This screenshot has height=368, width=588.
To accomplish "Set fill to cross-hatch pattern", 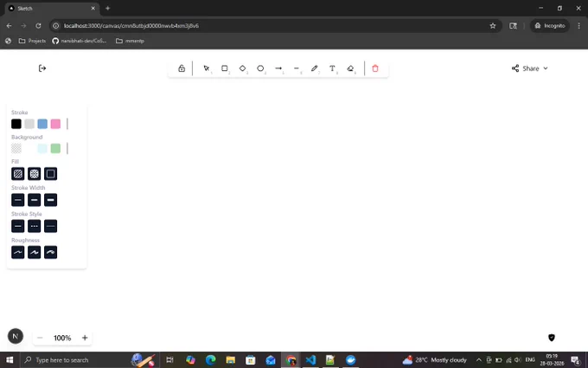I will click(x=34, y=174).
